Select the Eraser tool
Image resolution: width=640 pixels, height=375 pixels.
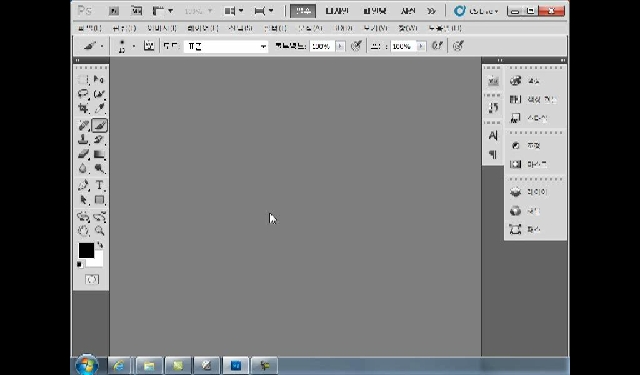(83, 154)
